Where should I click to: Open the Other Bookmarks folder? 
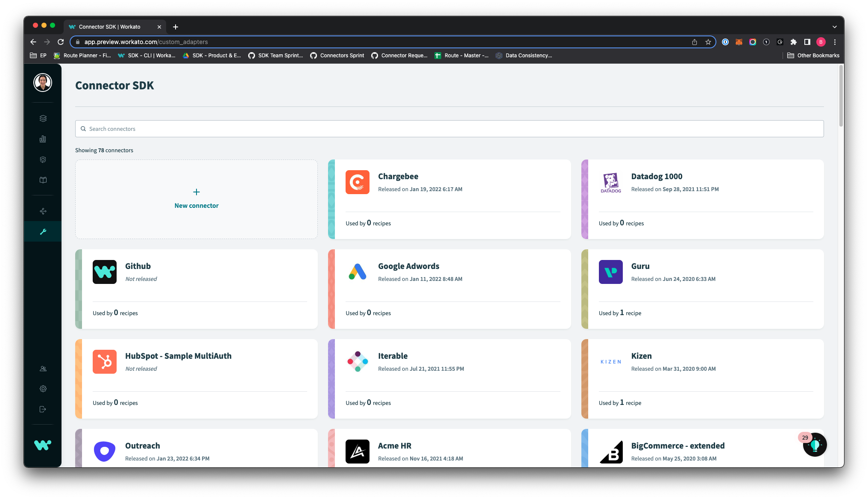click(x=813, y=55)
